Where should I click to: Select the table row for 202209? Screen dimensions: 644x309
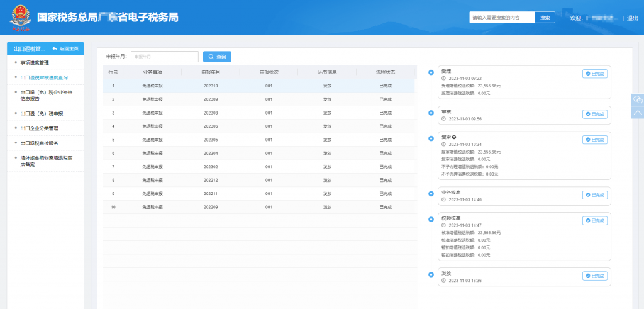pyautogui.click(x=258, y=207)
